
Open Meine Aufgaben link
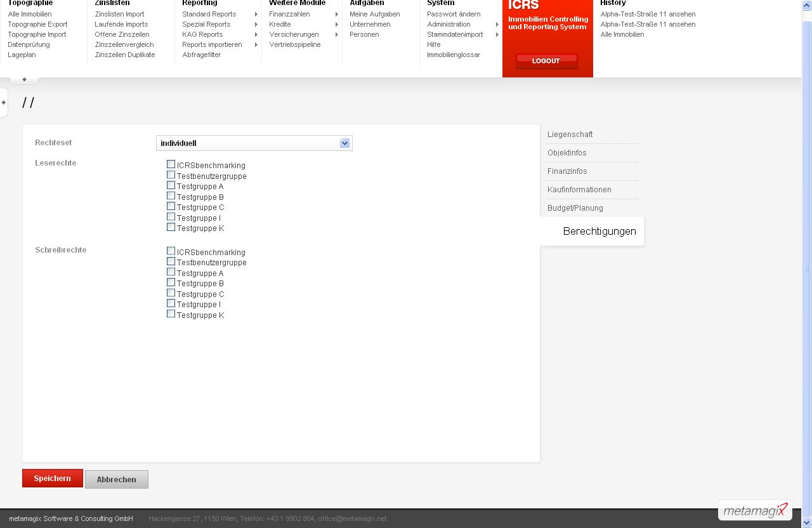pyautogui.click(x=375, y=14)
